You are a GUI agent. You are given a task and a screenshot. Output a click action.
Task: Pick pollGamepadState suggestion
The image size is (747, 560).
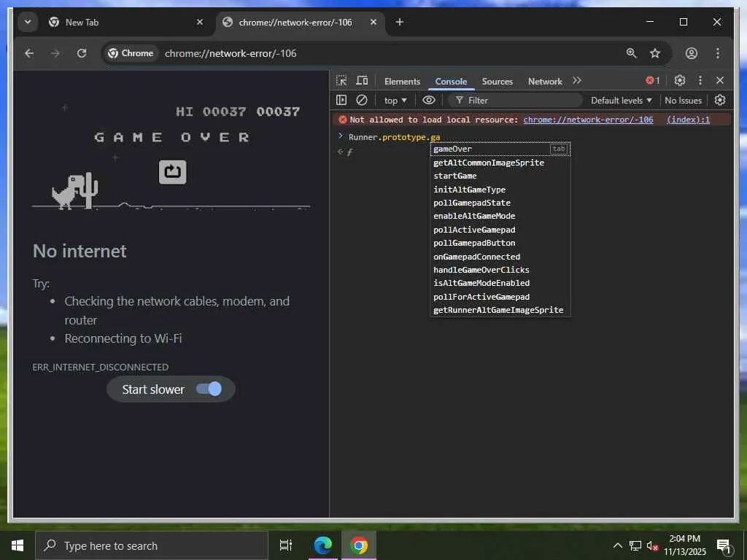click(x=500, y=203)
